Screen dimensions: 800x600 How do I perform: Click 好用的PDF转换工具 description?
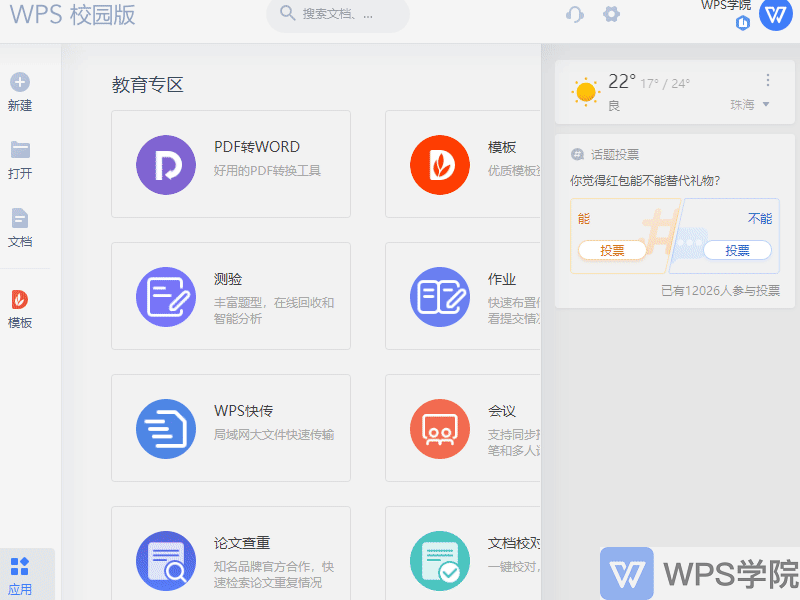[267, 170]
